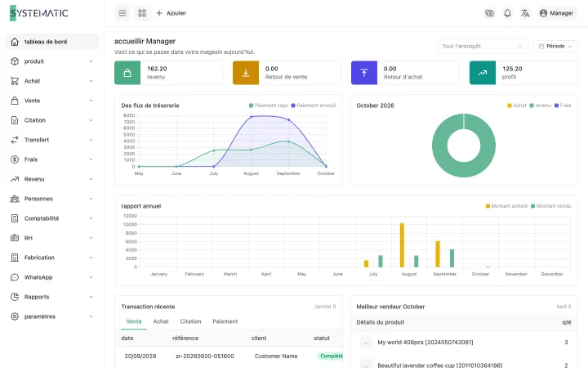Expand the Transfert menu chevron
Image resolution: width=588 pixels, height=368 pixels.
pyautogui.click(x=91, y=140)
